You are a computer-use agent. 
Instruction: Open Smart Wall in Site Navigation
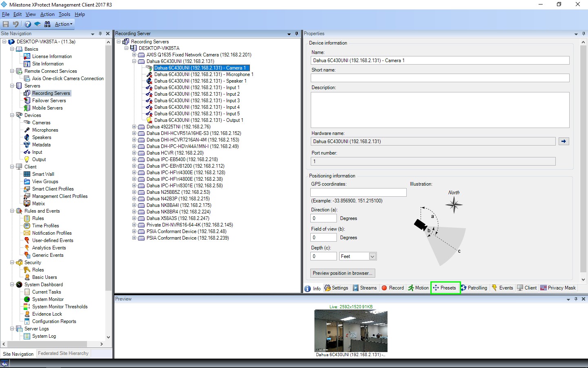(x=43, y=174)
